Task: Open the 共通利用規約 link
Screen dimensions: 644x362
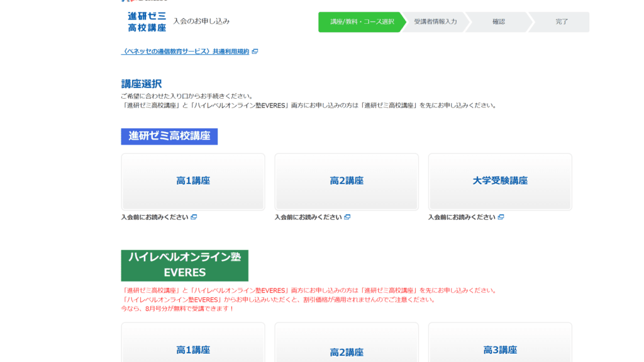Action: pyautogui.click(x=186, y=51)
